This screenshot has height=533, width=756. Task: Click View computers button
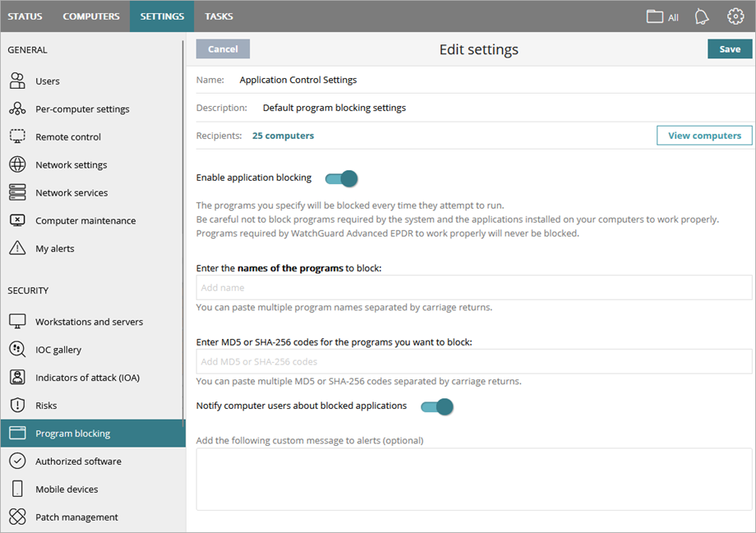pyautogui.click(x=704, y=136)
